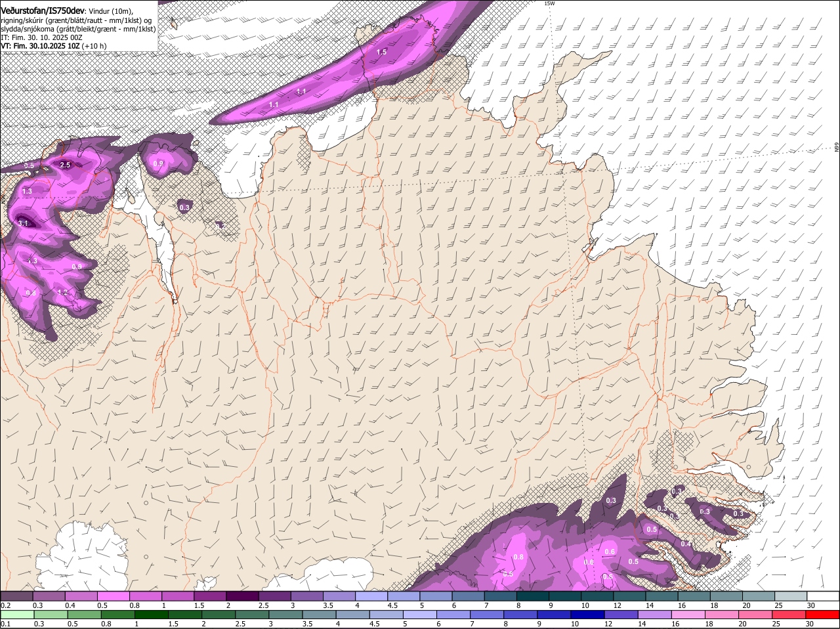
Task: Click the 0.3–0.4 swatch in snow legend
Action: [49, 596]
